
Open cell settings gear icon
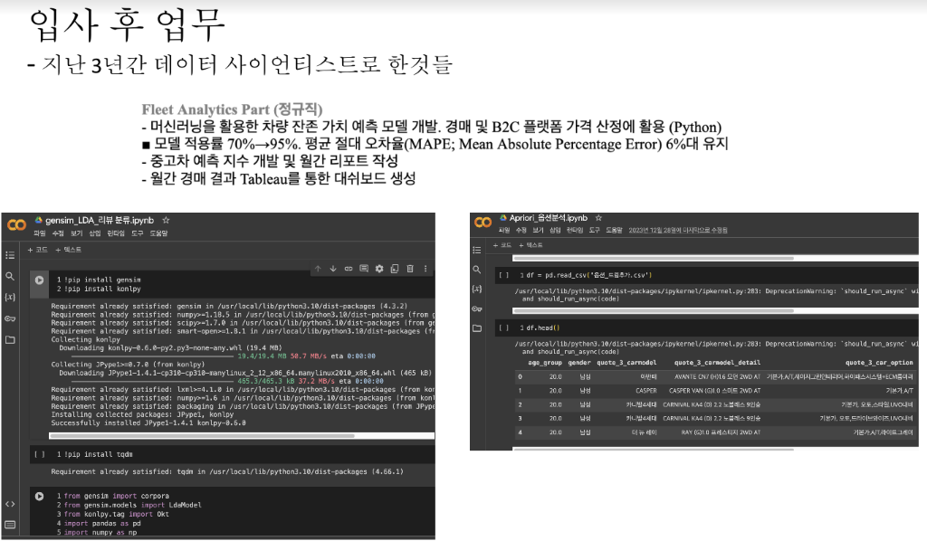(x=379, y=269)
